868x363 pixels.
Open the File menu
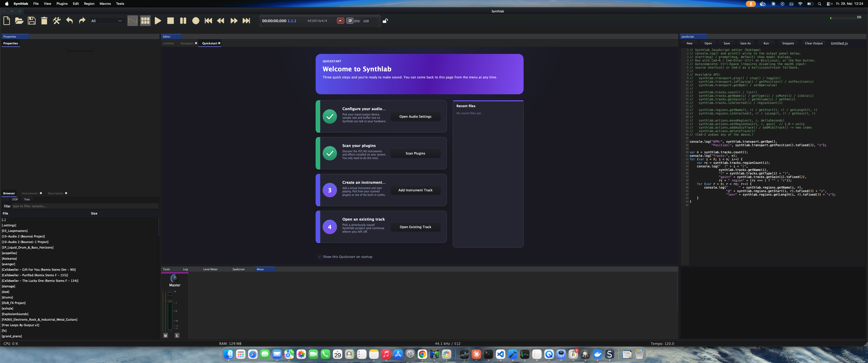pyautogui.click(x=36, y=4)
